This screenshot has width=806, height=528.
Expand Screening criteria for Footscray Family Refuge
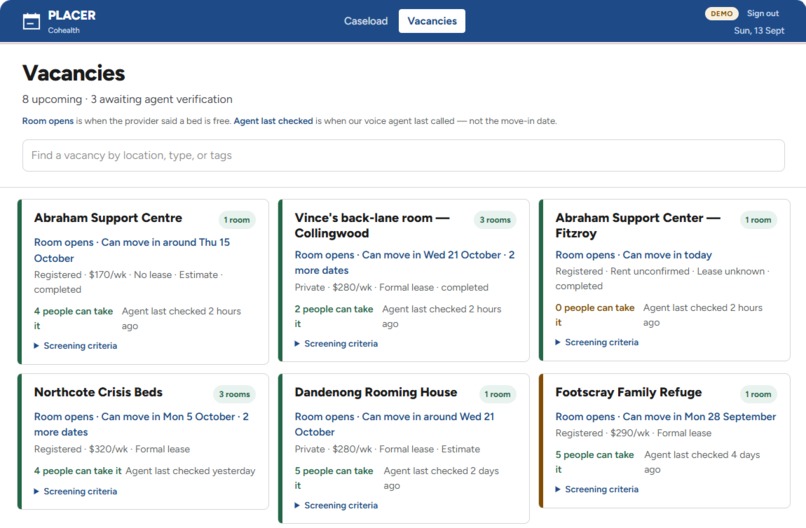tap(597, 489)
